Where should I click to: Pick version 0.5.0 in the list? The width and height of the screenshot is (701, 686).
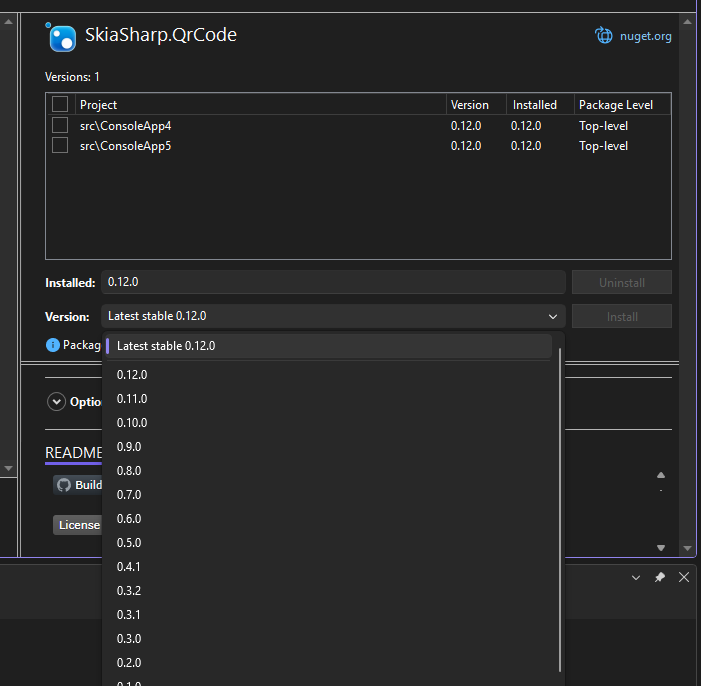coord(329,543)
